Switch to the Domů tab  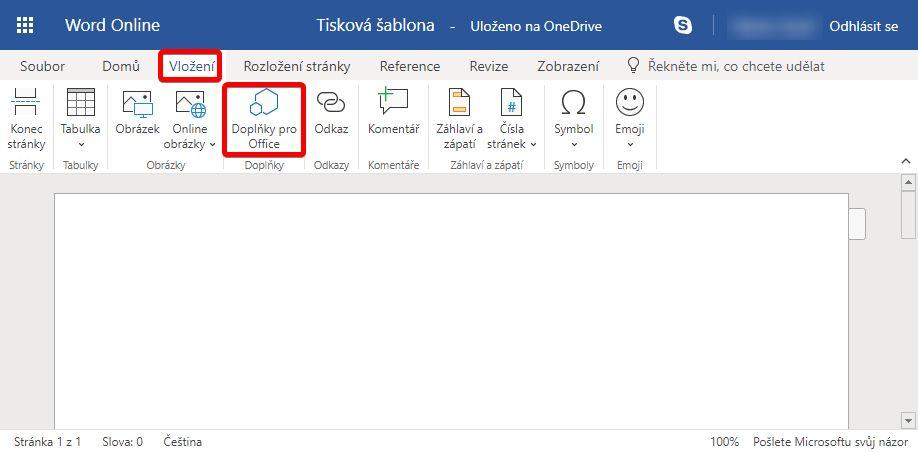[x=121, y=66]
